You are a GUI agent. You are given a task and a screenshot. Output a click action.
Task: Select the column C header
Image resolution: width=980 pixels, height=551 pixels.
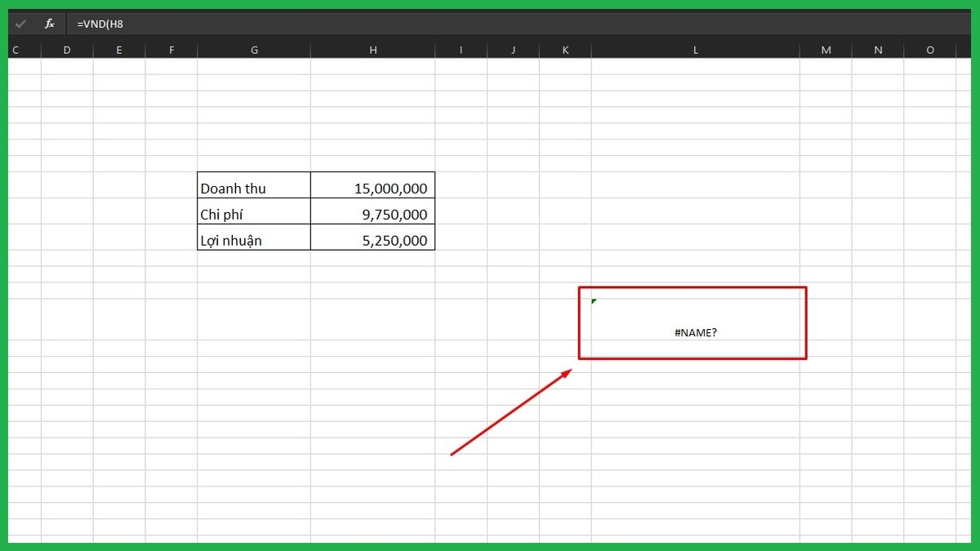[15, 49]
